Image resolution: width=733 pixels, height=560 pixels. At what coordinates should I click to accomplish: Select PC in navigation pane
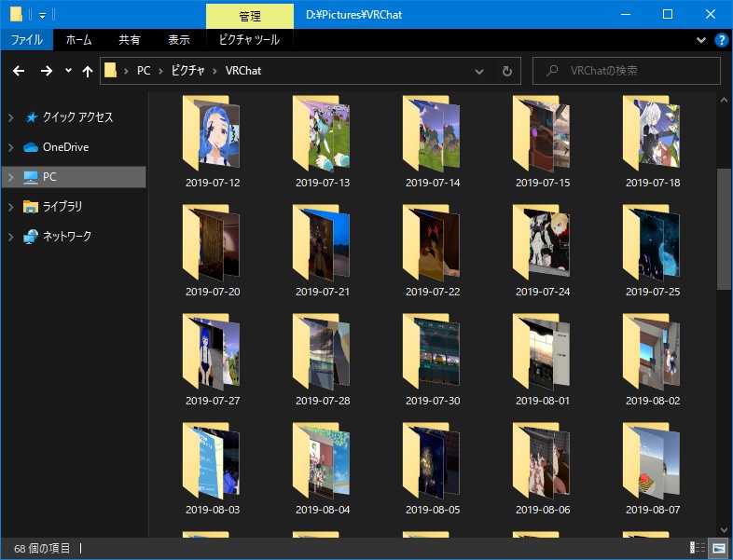49,177
